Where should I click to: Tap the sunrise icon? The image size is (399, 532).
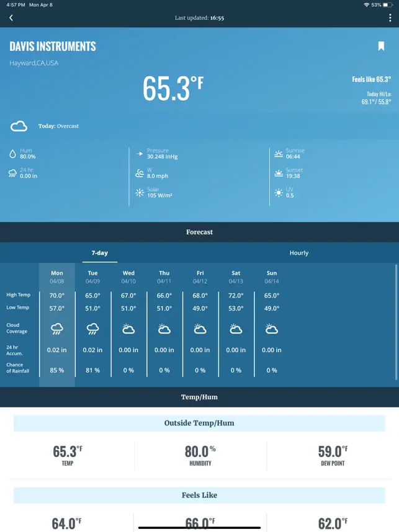click(x=279, y=154)
